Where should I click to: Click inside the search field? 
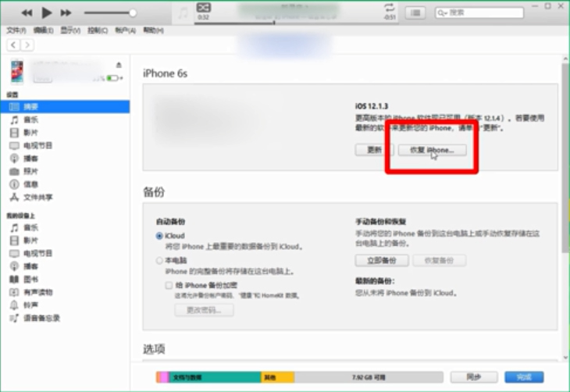point(479,12)
